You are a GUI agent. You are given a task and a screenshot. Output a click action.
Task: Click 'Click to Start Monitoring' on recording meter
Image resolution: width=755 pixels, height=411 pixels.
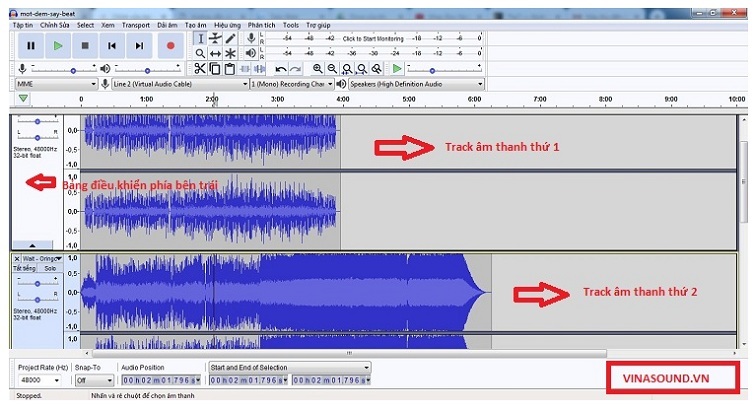click(373, 39)
